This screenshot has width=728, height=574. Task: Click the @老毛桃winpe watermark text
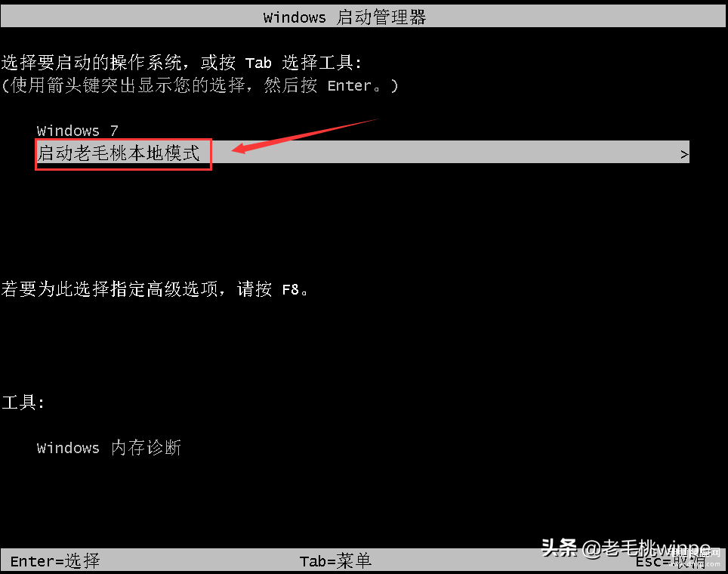tap(646, 548)
